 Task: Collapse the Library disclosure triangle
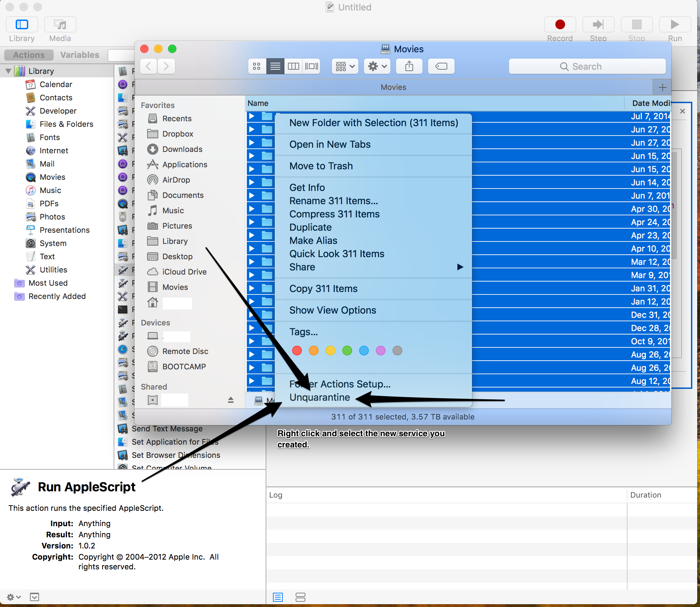point(8,71)
